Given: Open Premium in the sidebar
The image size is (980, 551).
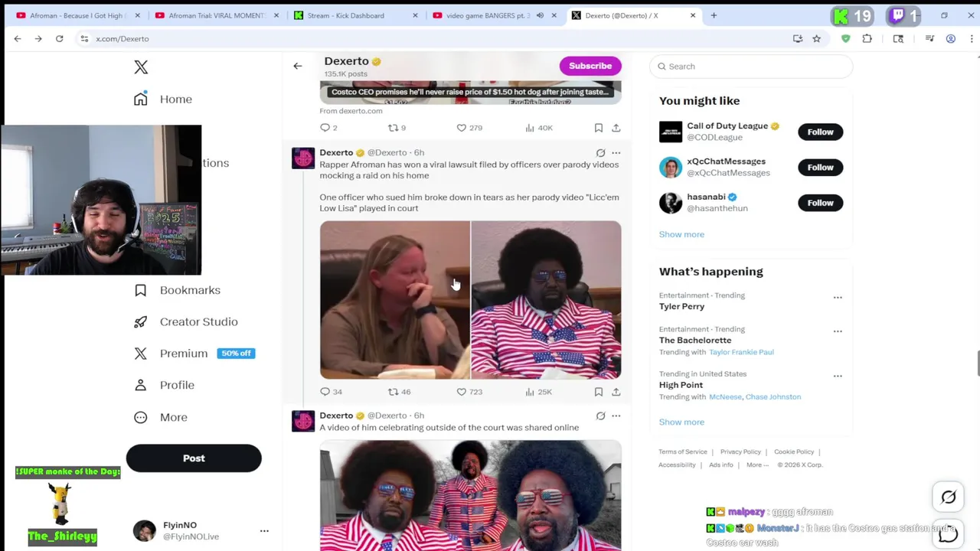Looking at the screenshot, I should click(194, 354).
